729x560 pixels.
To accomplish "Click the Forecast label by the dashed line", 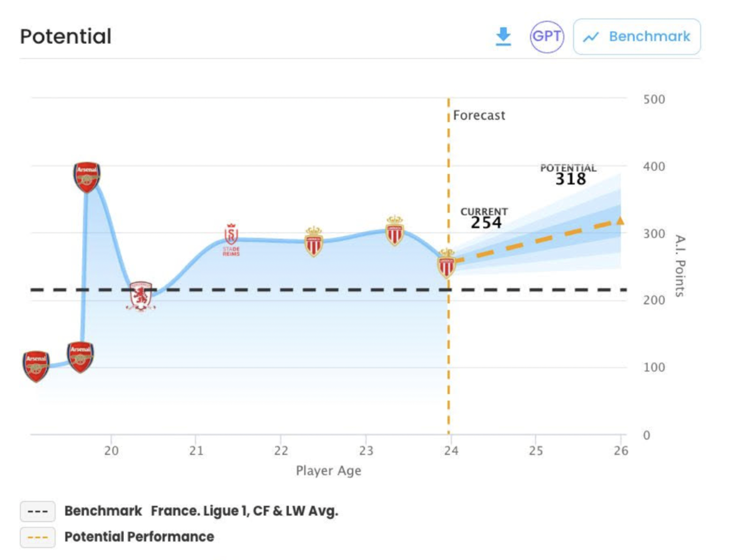I will coord(479,115).
